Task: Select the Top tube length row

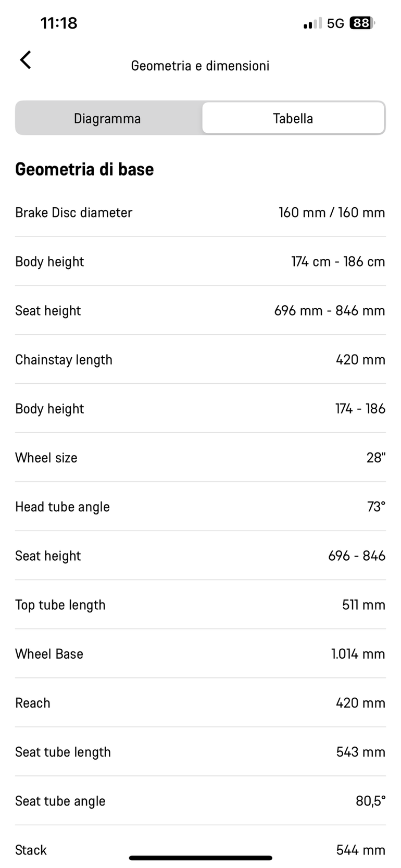Action: click(200, 605)
